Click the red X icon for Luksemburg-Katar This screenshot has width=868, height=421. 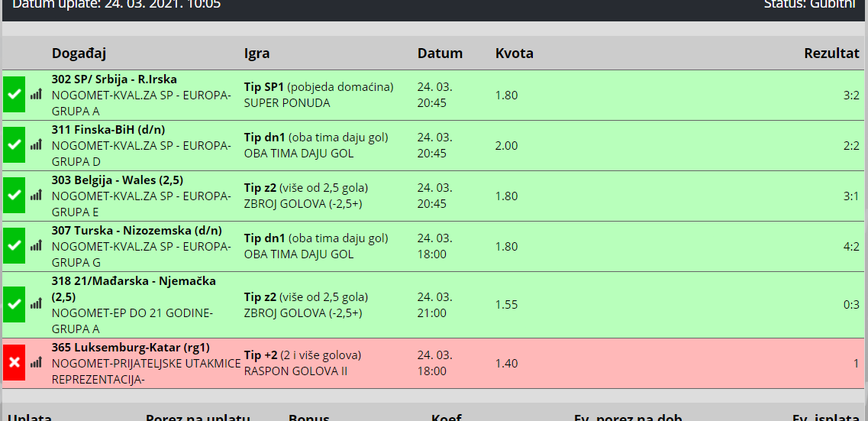point(14,363)
